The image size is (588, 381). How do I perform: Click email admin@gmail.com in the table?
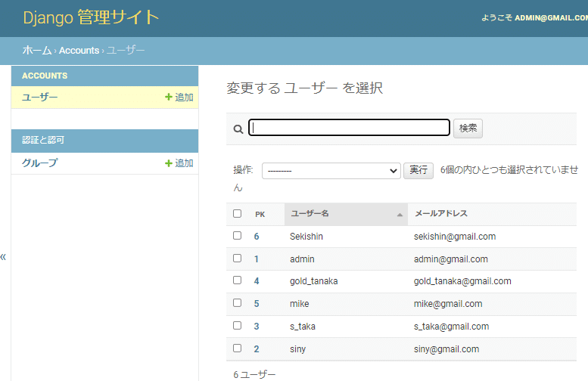point(451,259)
